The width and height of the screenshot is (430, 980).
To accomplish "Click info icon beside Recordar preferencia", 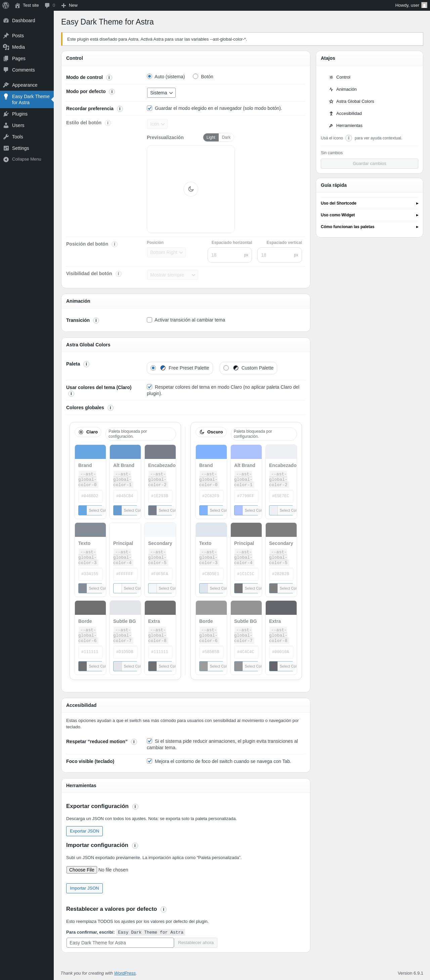I will [x=120, y=109].
